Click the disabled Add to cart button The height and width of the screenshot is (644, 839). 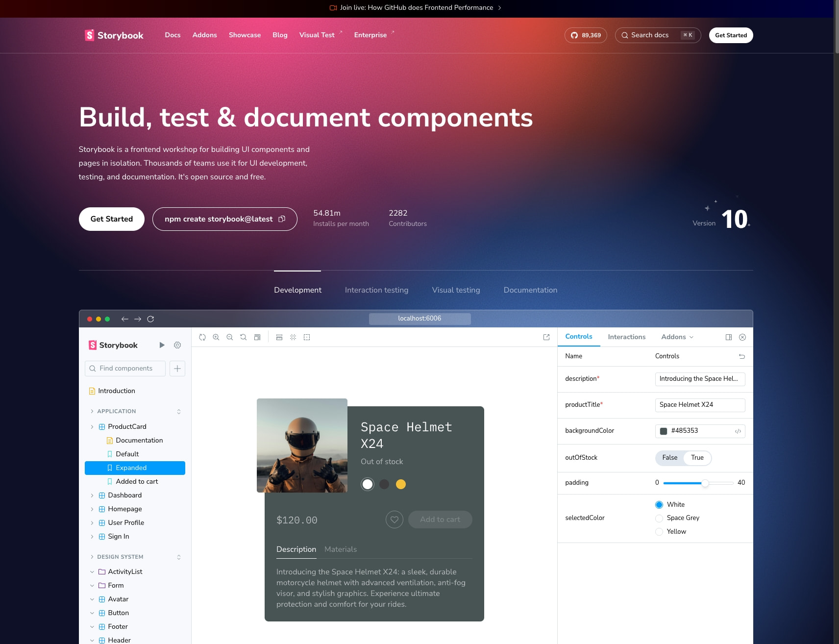click(440, 520)
